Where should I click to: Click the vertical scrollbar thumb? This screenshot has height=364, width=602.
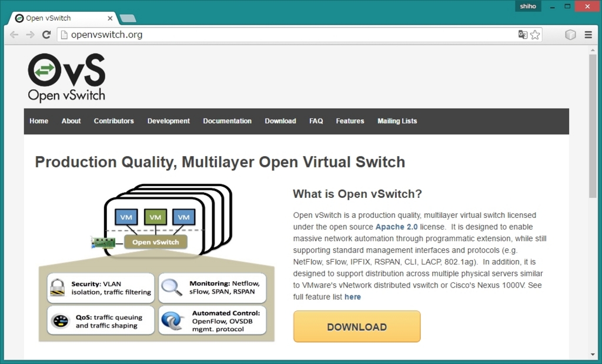[x=593, y=126]
